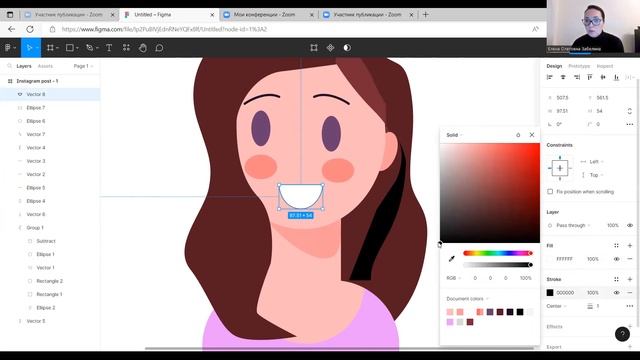Open stroke color styles icon
Viewport: 640px width, 360px height.
(x=616, y=279)
